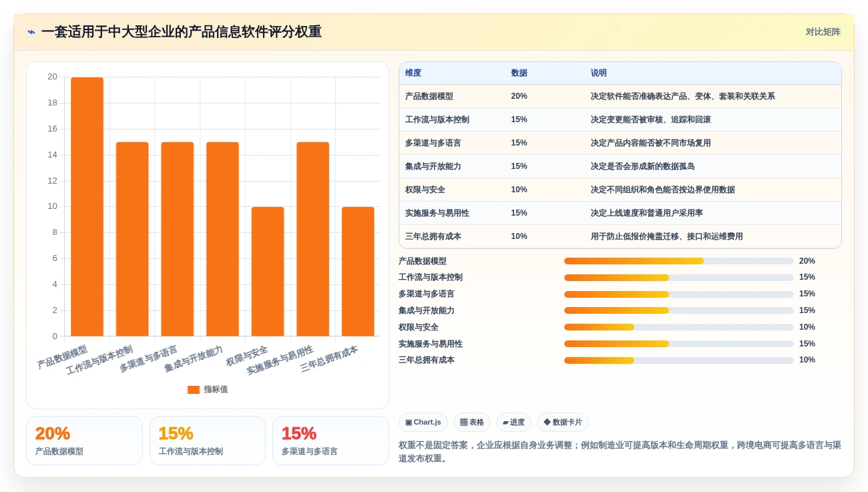Click the 10% value beside 三年总拥有成本 progress
This screenshot has height=492, width=868.
807,360
